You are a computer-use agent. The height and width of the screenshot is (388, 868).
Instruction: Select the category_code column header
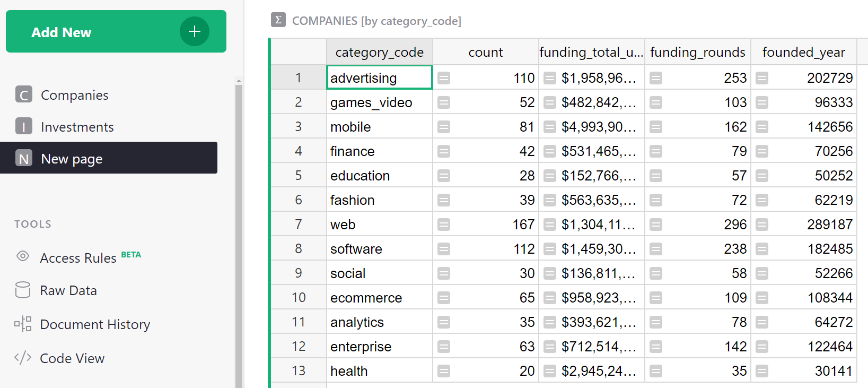point(379,52)
